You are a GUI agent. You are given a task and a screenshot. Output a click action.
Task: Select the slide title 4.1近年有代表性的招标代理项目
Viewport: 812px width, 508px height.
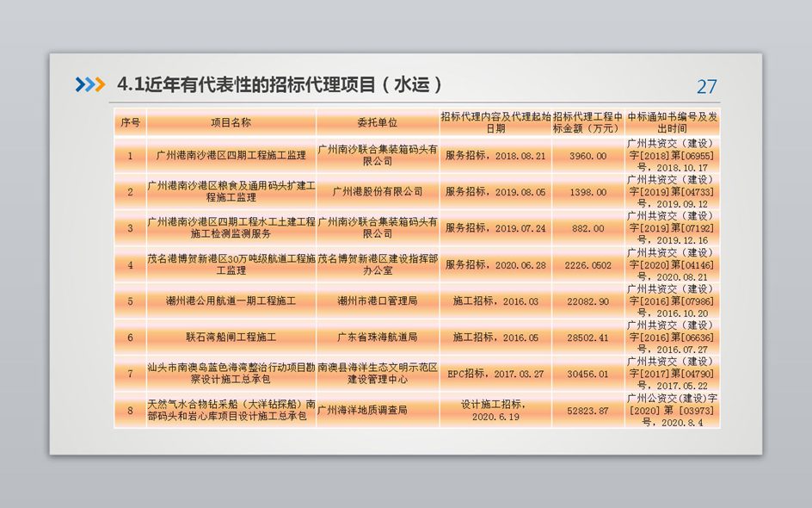point(280,84)
